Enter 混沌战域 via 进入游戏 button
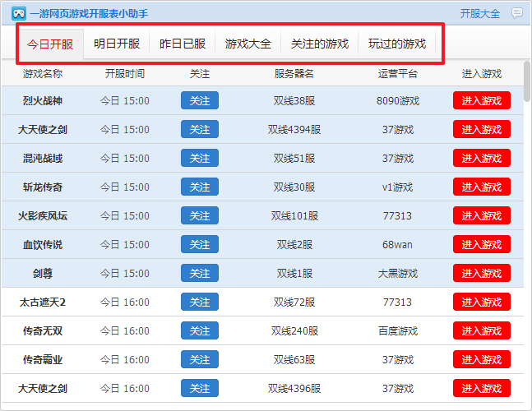The width and height of the screenshot is (532, 411). pyautogui.click(x=482, y=158)
